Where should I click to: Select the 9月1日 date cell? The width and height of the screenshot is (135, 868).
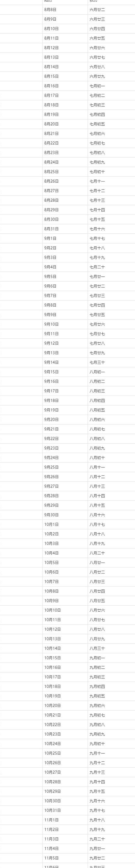pos(65,238)
